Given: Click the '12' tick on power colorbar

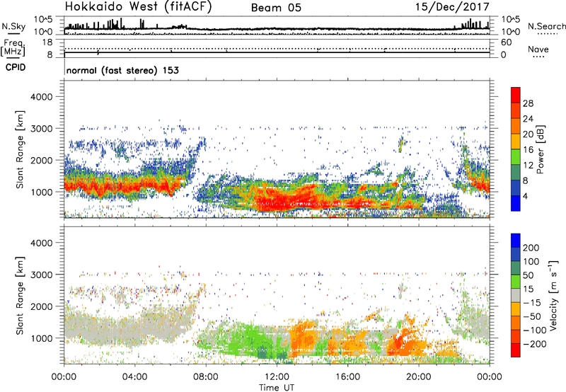Looking at the screenshot, I should pos(528,166).
